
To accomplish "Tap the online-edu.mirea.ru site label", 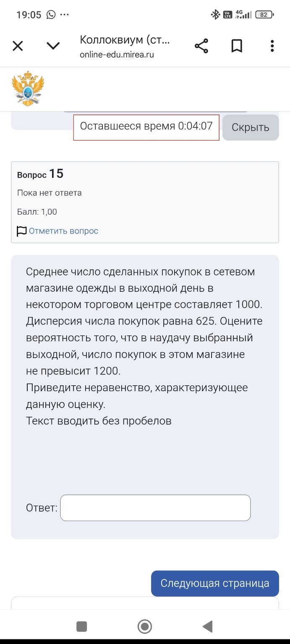I will coord(117,55).
